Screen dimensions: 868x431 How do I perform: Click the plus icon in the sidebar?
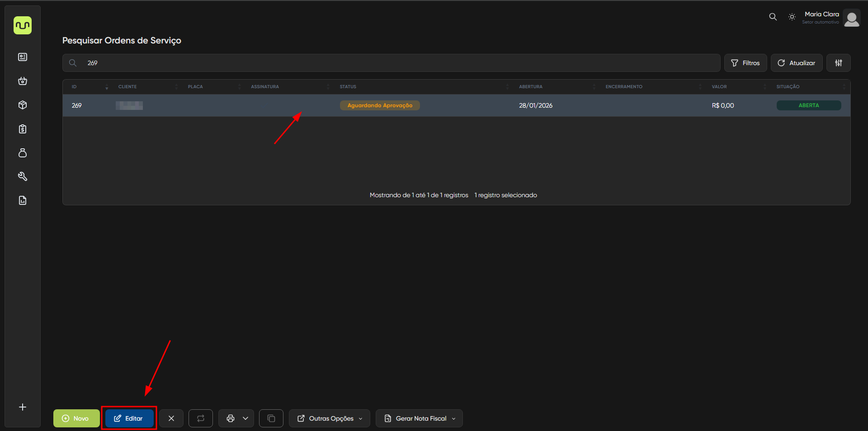click(x=23, y=407)
